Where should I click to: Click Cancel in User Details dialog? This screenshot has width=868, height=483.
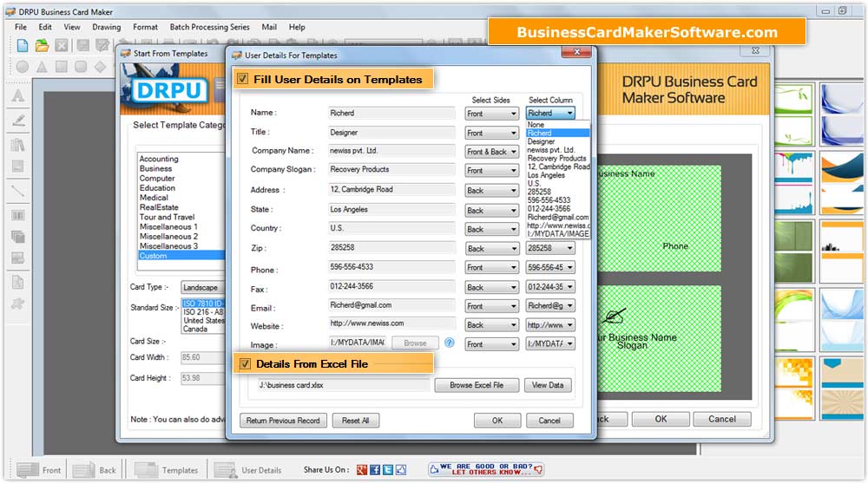(549, 421)
